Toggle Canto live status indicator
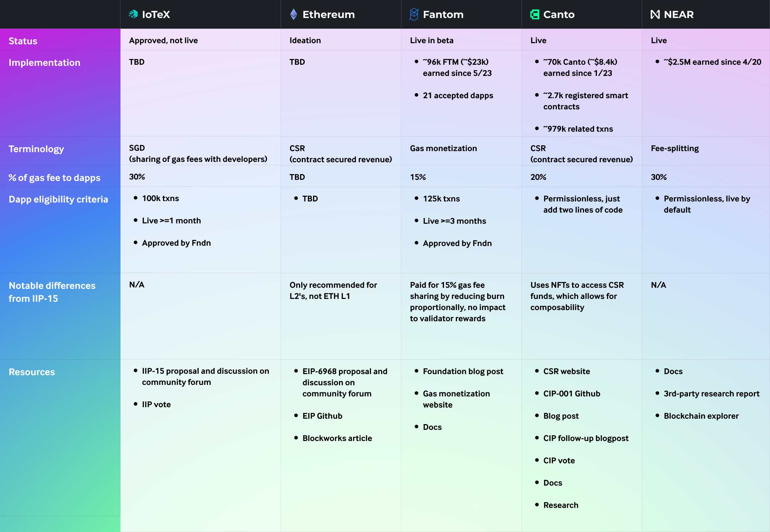 (545, 40)
